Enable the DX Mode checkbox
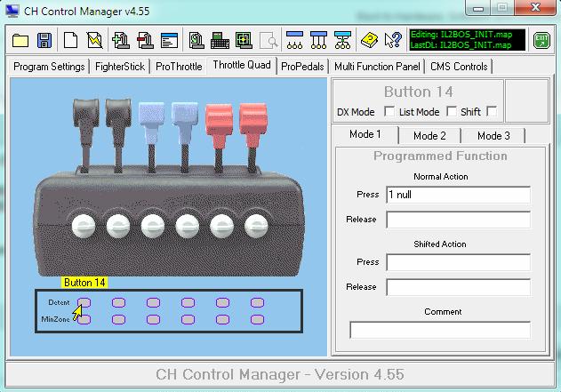561x392 pixels. [389, 111]
